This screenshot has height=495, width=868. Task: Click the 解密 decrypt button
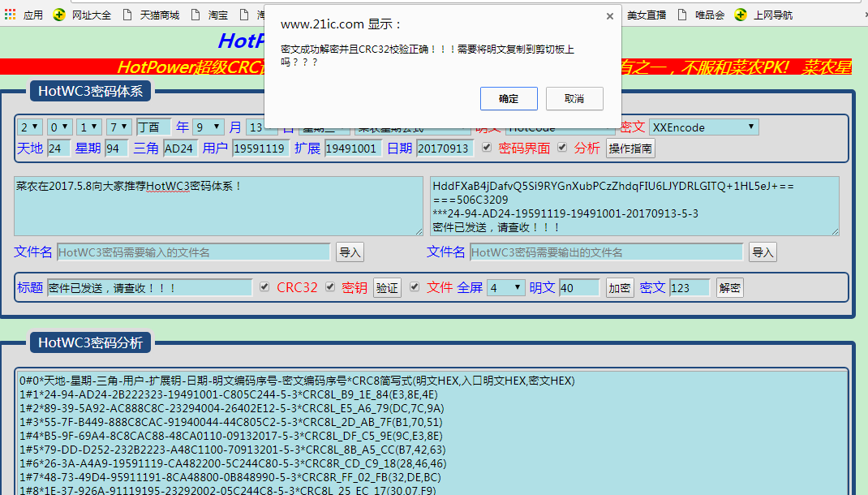[729, 288]
